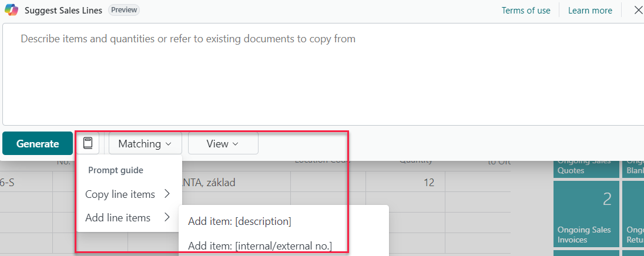
Task: Expand the View dropdown
Action: click(223, 144)
